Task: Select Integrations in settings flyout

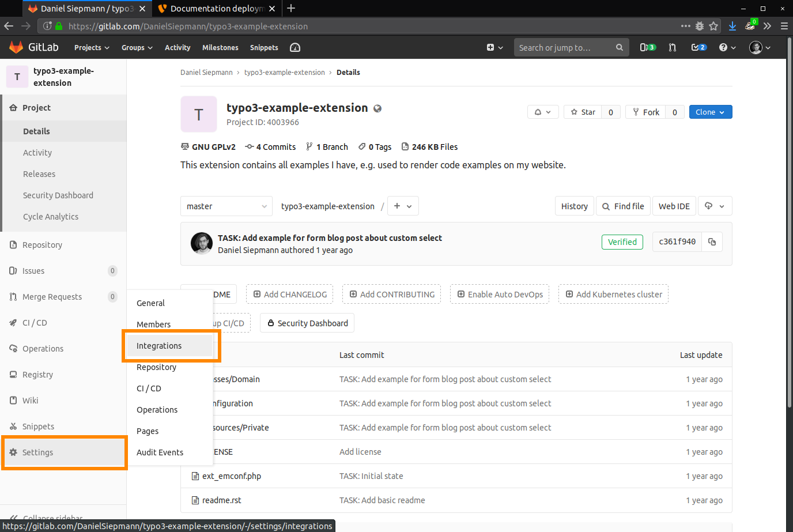Action: (x=169, y=345)
